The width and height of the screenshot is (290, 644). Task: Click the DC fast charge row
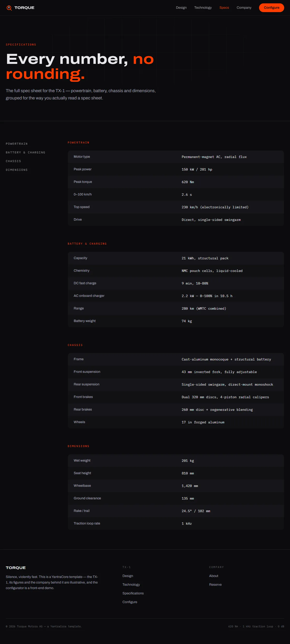tap(176, 283)
